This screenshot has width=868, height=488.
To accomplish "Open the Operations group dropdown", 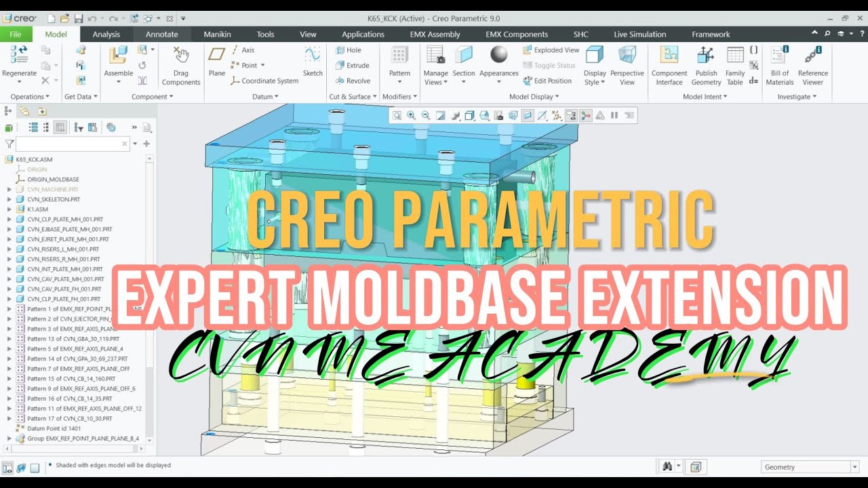I will [x=30, y=97].
